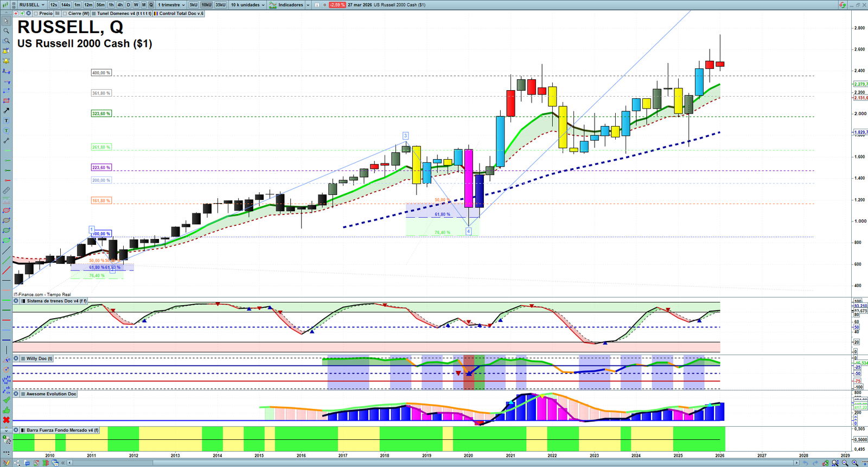Open the Precio list options icon
The height and width of the screenshot is (467, 868).
click(58, 14)
